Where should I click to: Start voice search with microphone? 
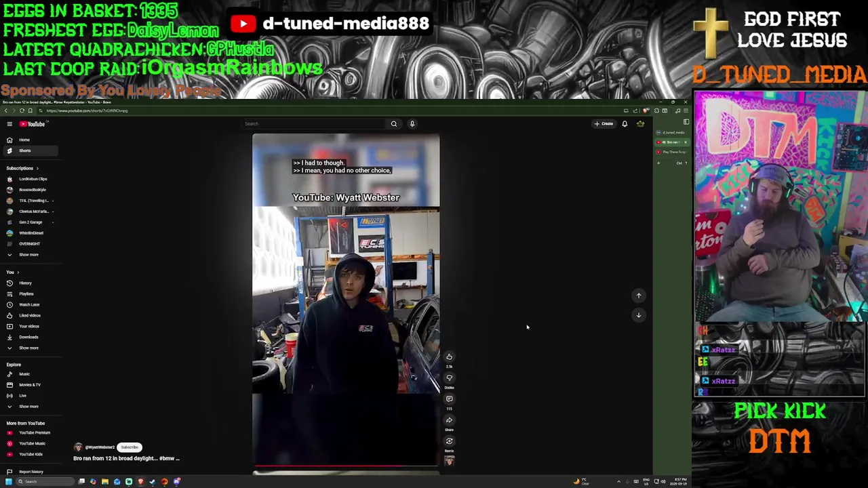point(412,124)
